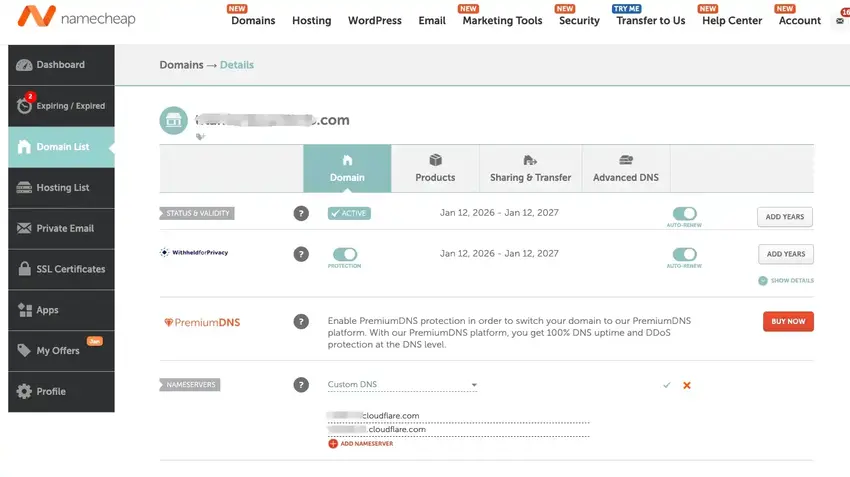Click the WithheldforPrivacy logo
This screenshot has height=477, width=850.
(194, 253)
